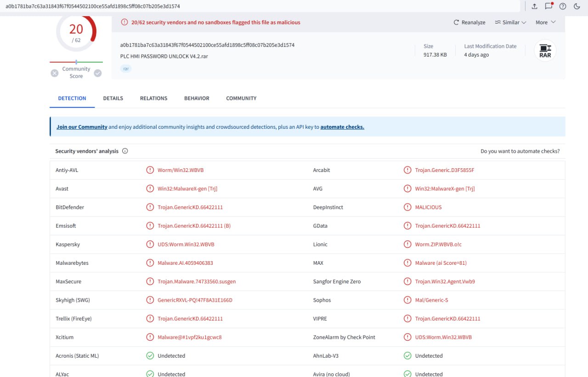
Task: Click the BitDefender malicious alert icon
Action: pos(150,207)
